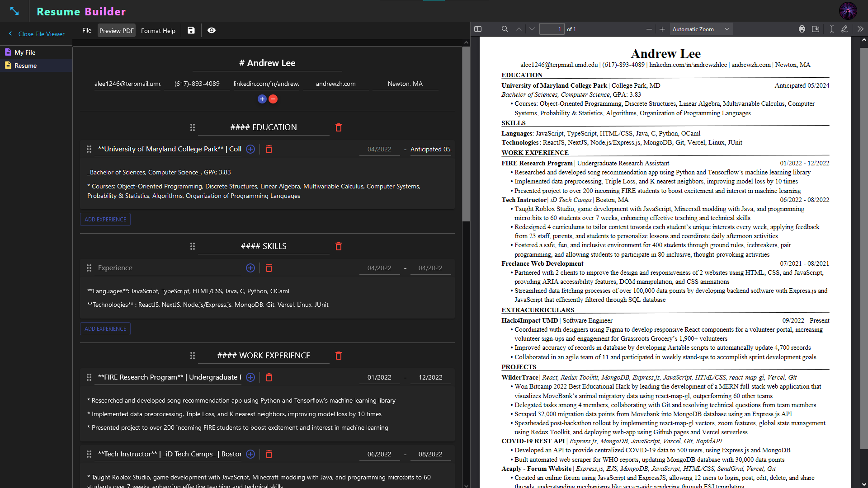The image size is (868, 488).
Task: Open the File menu
Action: point(87,30)
